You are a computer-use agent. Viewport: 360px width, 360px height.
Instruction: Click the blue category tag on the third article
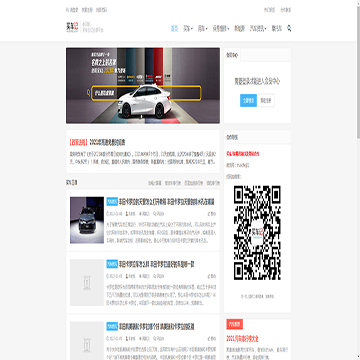[x=112, y=327]
